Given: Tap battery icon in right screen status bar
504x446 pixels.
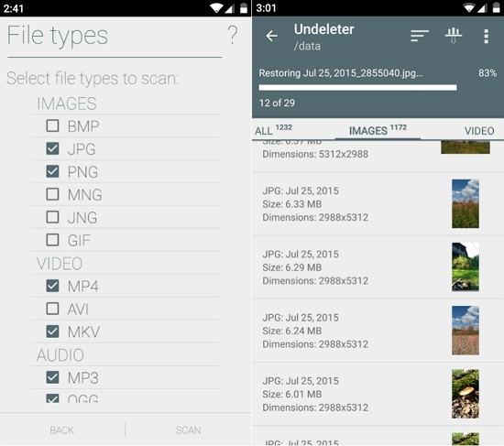Looking at the screenshot, I should (497, 8).
